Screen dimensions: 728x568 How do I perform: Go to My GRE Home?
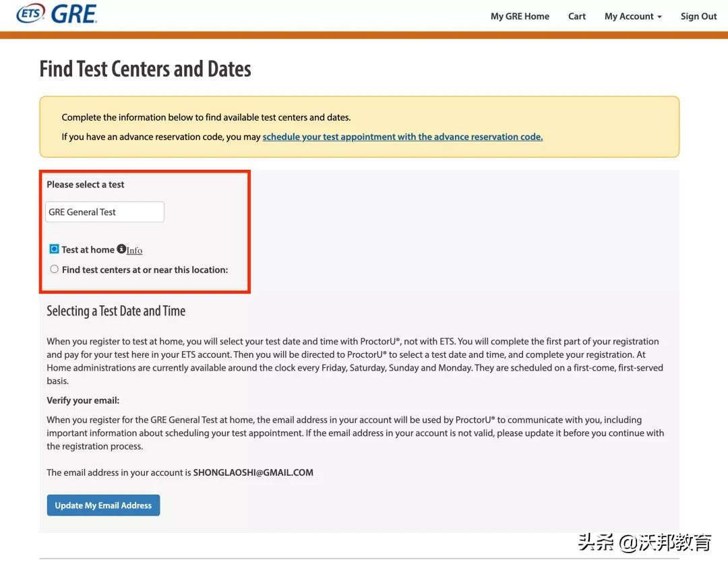[x=519, y=16]
